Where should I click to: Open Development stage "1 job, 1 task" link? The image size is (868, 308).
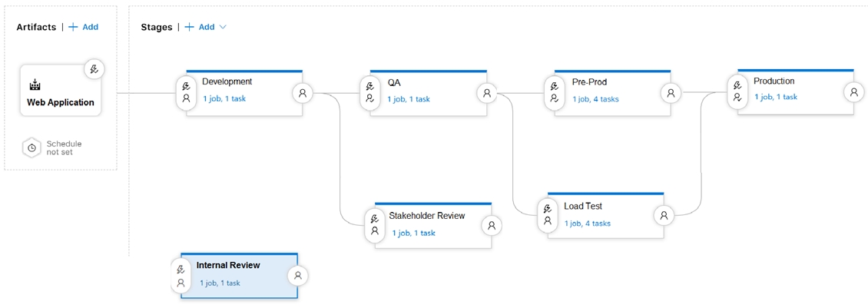[224, 99]
